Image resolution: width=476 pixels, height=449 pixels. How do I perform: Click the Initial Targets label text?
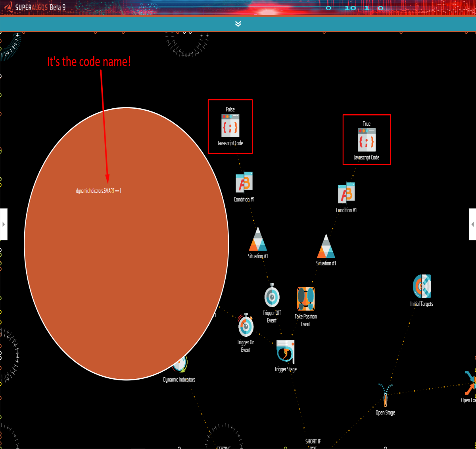[422, 304]
